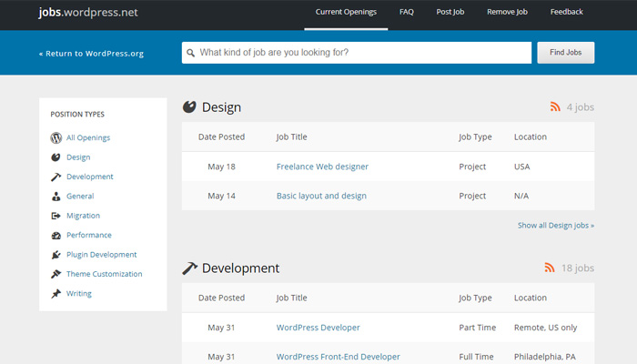The image size is (637, 364).
Task: Click the 'Remote, US only' location cell
Action: (x=545, y=328)
